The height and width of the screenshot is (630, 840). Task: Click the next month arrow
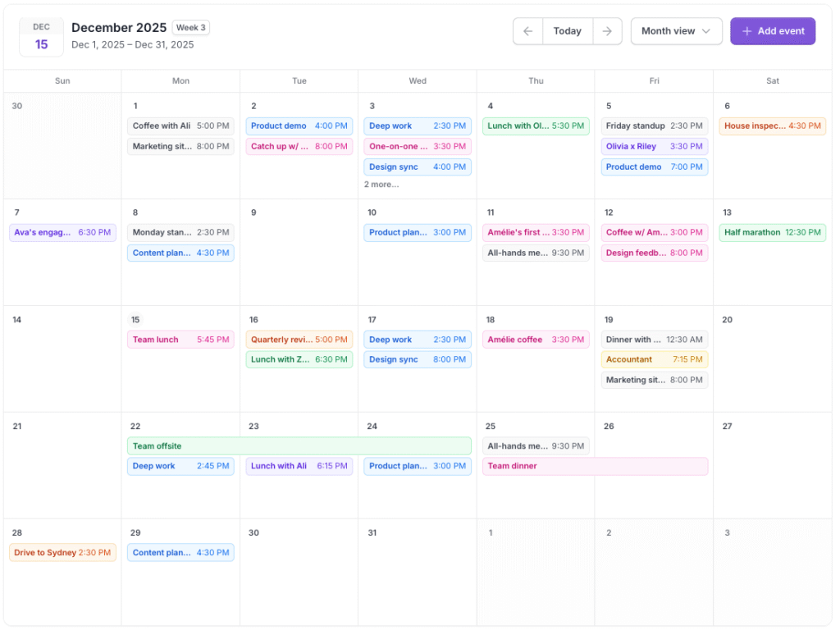607,31
